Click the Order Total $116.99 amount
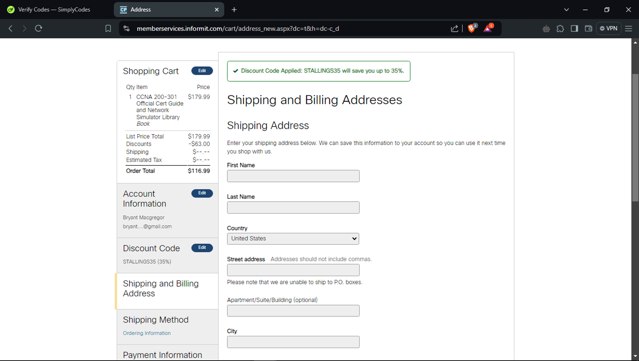Screen dimensions: 639x361 199,171
